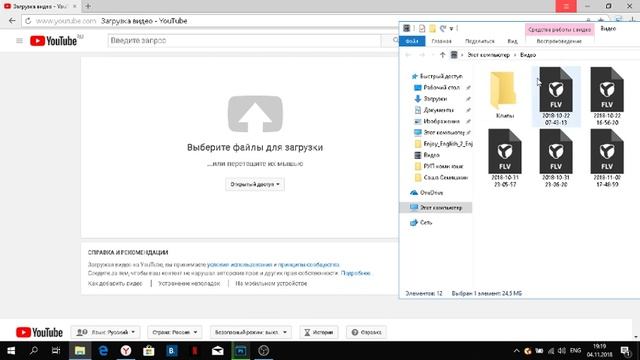The width and height of the screenshot is (640, 360).
Task: Open Microsoft Store from the taskbar
Action: [x=149, y=351]
